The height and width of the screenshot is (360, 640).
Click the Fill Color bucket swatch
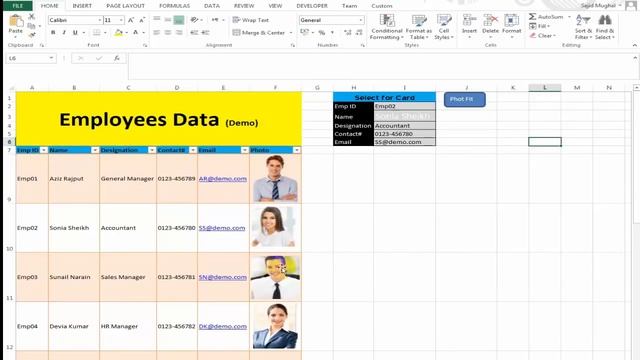[x=118, y=33]
